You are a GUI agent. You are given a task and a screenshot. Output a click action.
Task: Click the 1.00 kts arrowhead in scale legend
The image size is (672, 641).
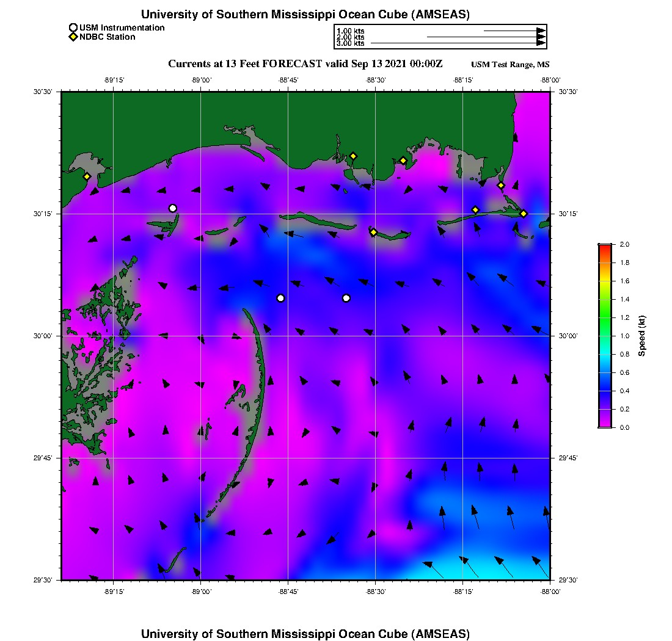point(541,31)
